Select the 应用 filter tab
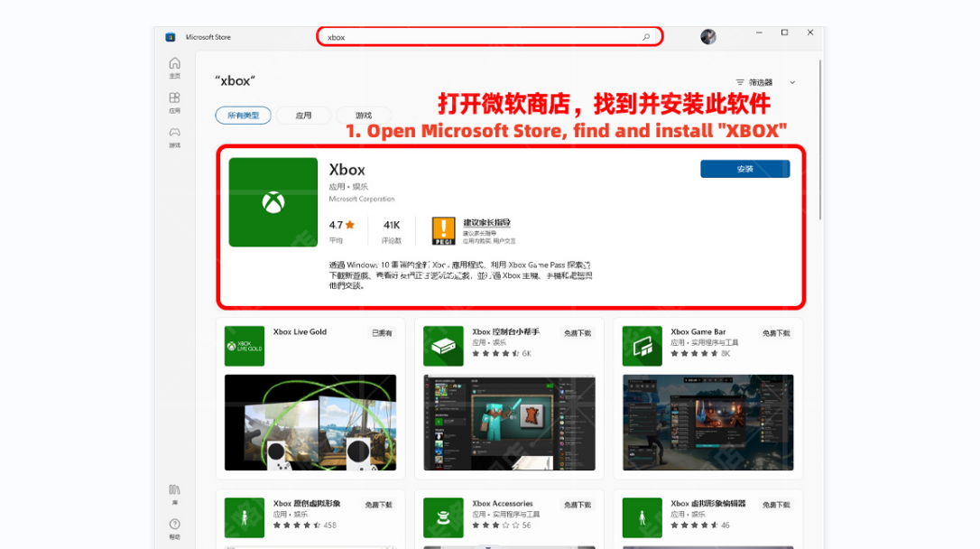 pyautogui.click(x=304, y=115)
